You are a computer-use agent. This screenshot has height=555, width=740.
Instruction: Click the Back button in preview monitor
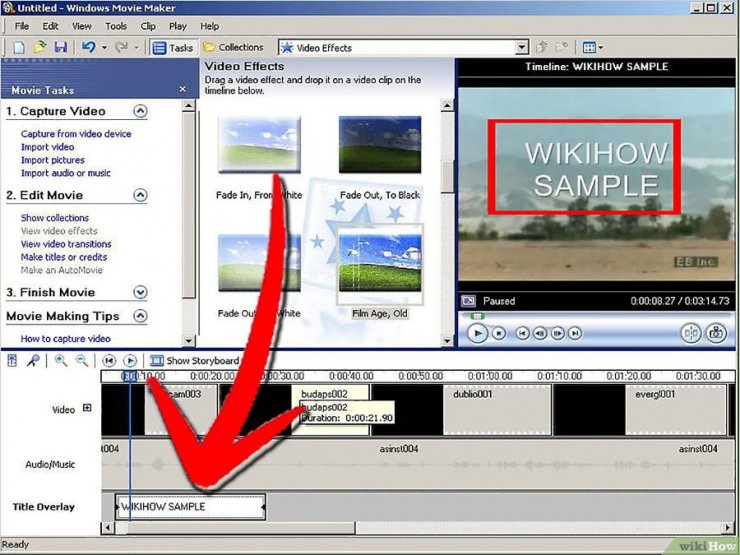click(522, 333)
